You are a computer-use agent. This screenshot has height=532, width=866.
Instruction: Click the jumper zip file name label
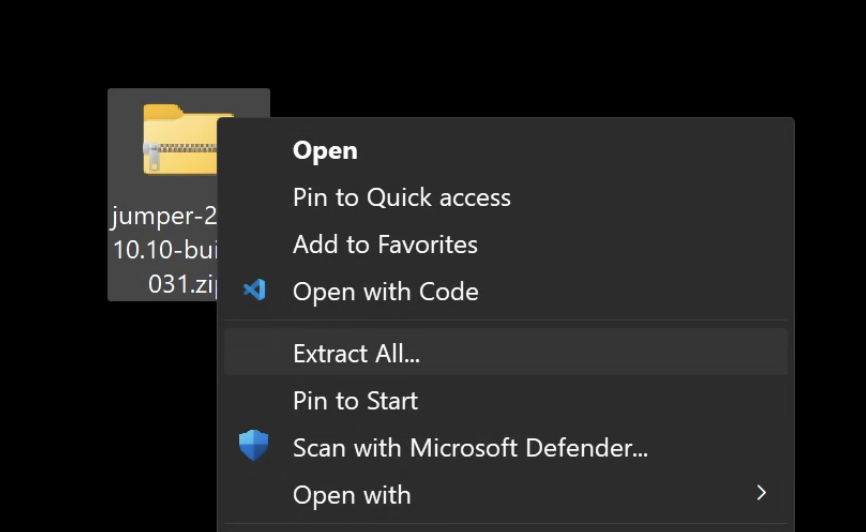point(165,250)
